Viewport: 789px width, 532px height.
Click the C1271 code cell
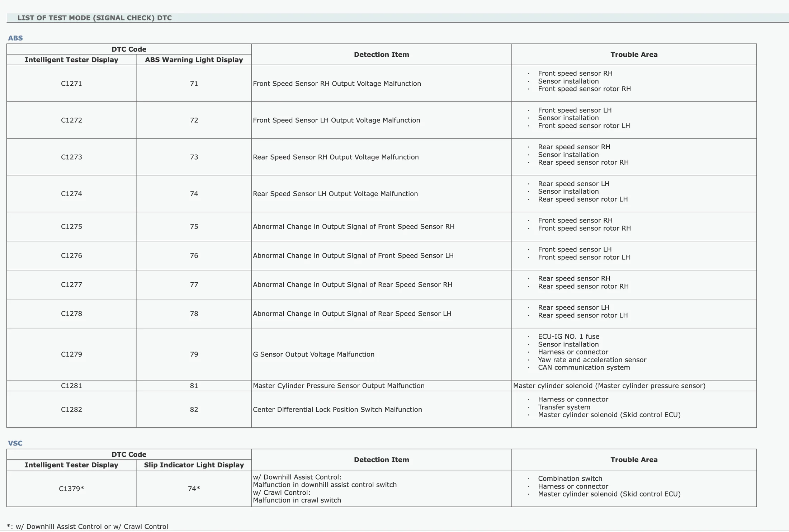[x=71, y=84]
